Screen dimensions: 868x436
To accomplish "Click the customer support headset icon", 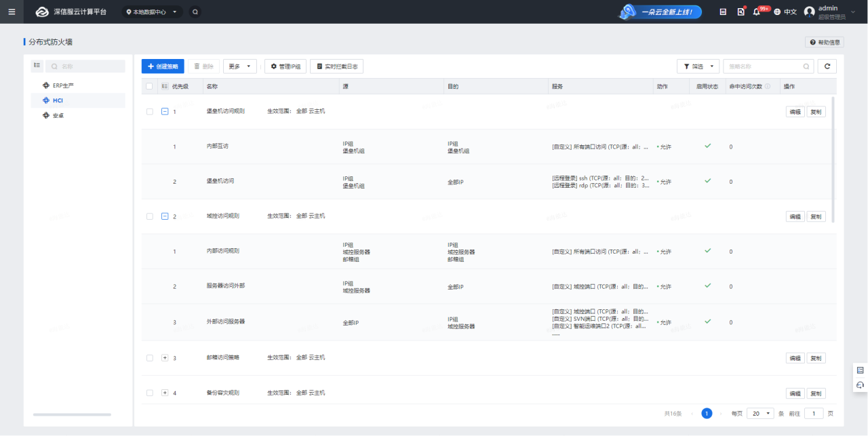I will coord(861,385).
